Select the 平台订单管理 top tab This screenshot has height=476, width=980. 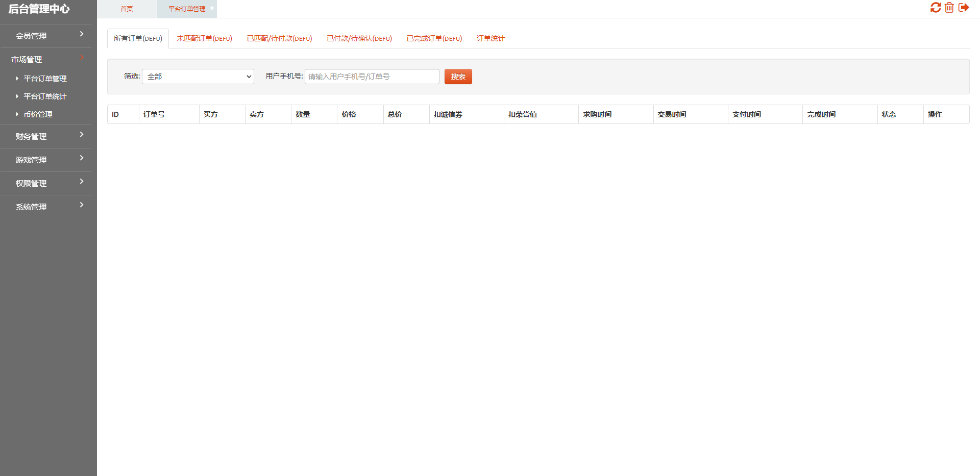pos(187,9)
